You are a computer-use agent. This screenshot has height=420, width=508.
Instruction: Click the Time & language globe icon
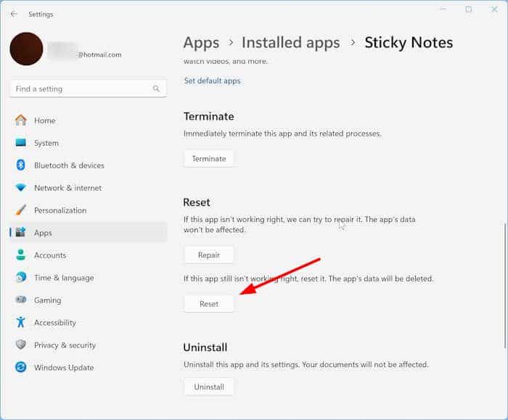[21, 277]
